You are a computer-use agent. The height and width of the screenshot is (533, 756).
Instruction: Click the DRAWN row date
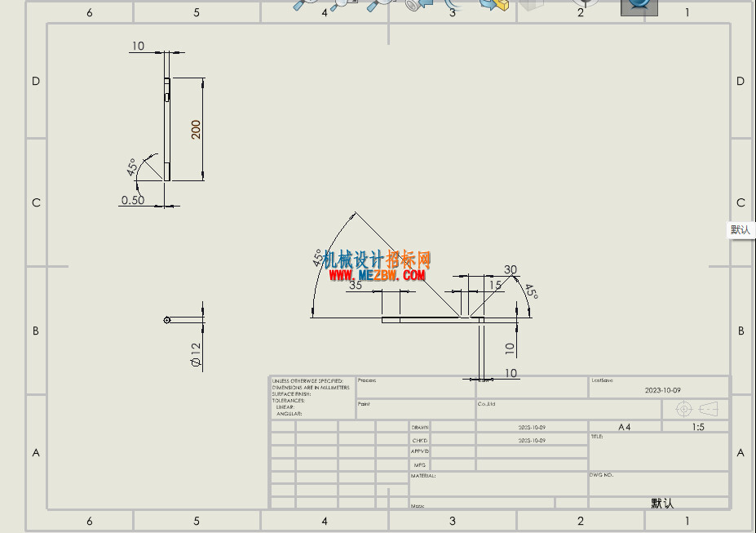532,428
